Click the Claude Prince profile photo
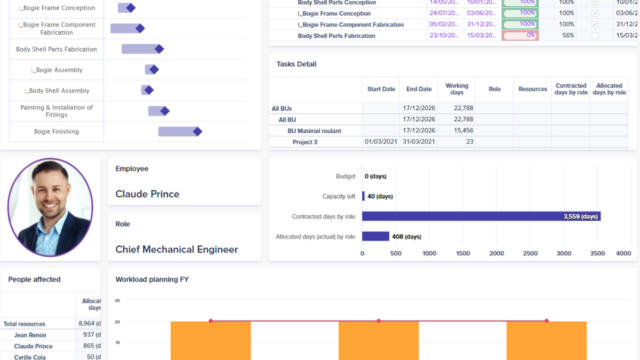The height and width of the screenshot is (360, 640). (50, 208)
